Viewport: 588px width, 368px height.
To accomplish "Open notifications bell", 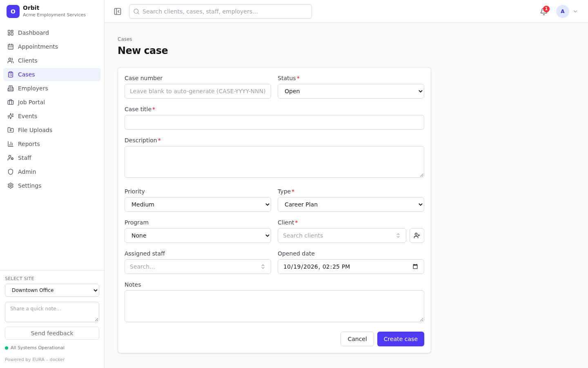I will click(x=544, y=11).
